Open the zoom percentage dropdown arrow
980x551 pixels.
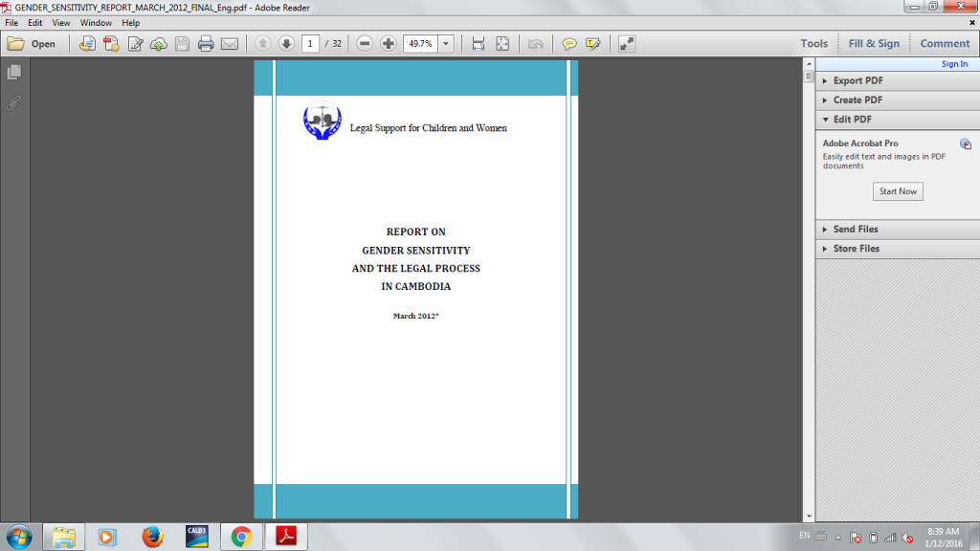[x=446, y=44]
